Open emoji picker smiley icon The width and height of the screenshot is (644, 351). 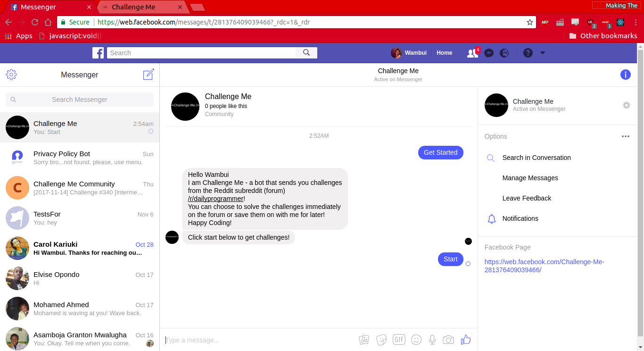pyautogui.click(x=416, y=340)
